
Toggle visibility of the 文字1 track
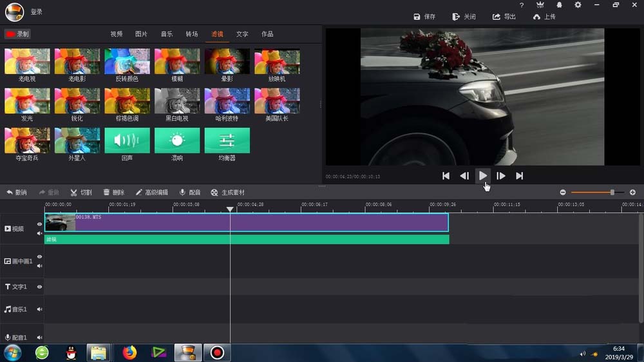click(39, 287)
